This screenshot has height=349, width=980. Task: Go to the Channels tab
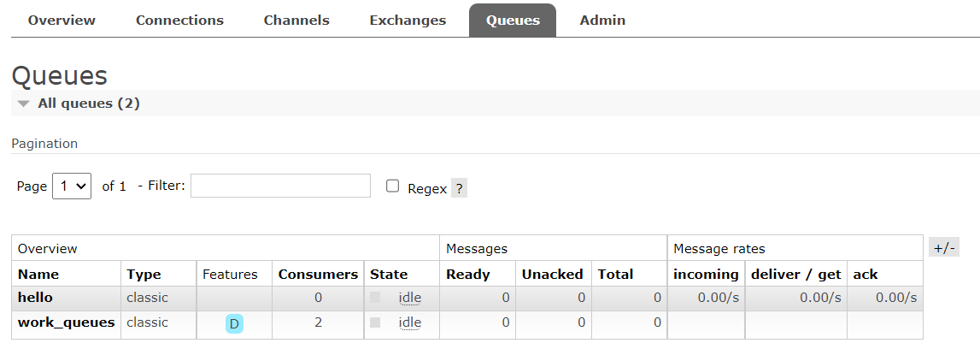[x=296, y=21]
